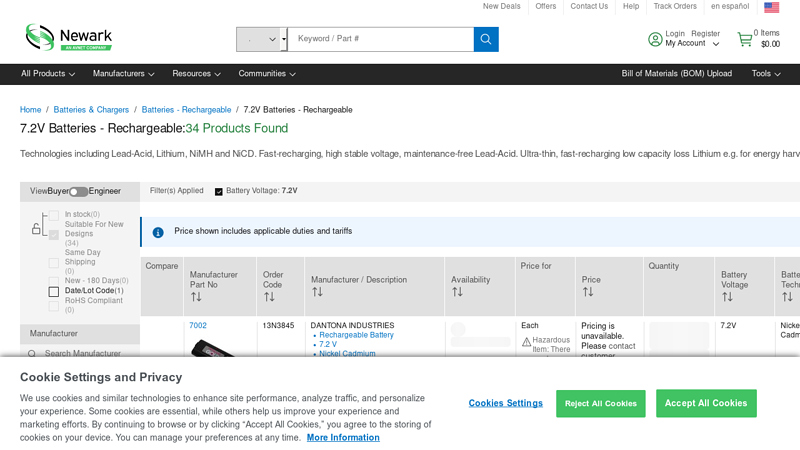Uncheck the Battery Voltage 7.2V filter
This screenshot has height=450, width=800.
tap(218, 192)
